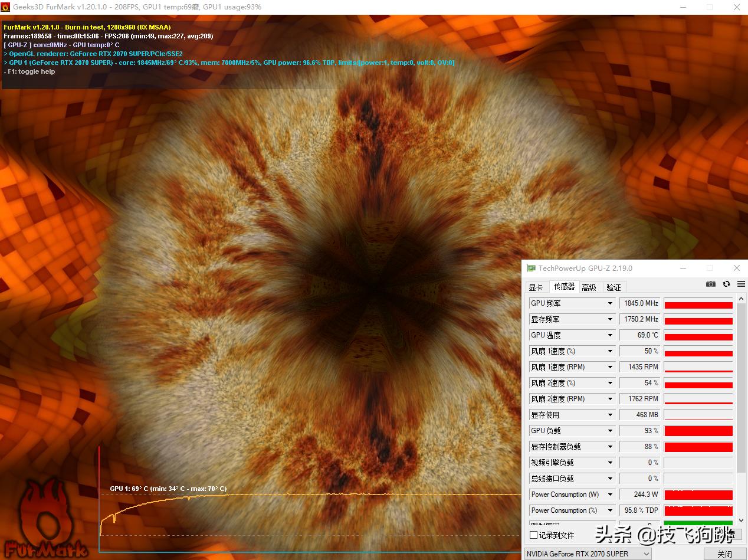Open the GPU-Z hamburger menu icon
The image size is (748, 560).
[741, 284]
